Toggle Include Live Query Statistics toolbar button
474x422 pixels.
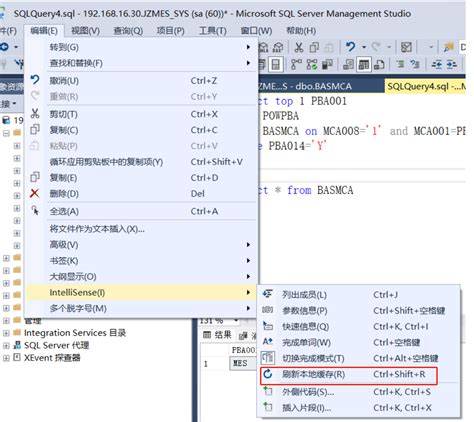pos(312,64)
